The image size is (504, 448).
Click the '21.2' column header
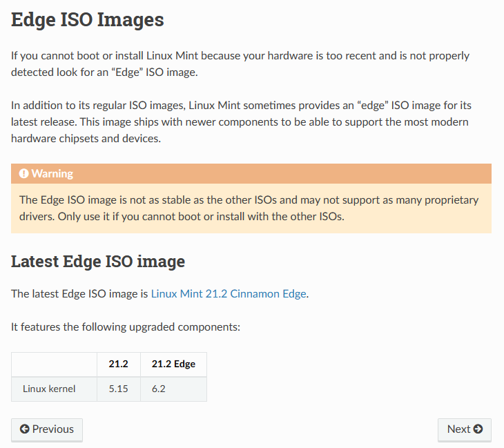point(118,364)
